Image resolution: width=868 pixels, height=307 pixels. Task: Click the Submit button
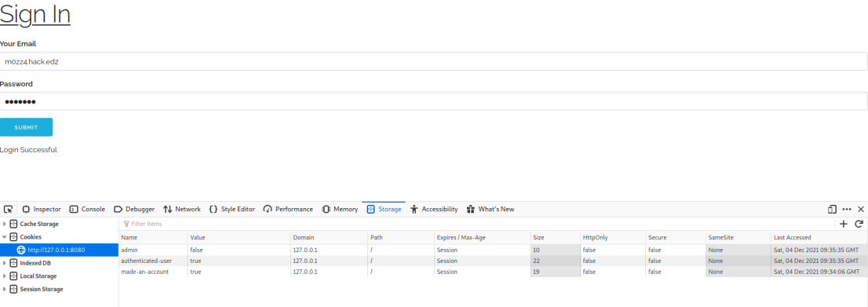click(26, 127)
